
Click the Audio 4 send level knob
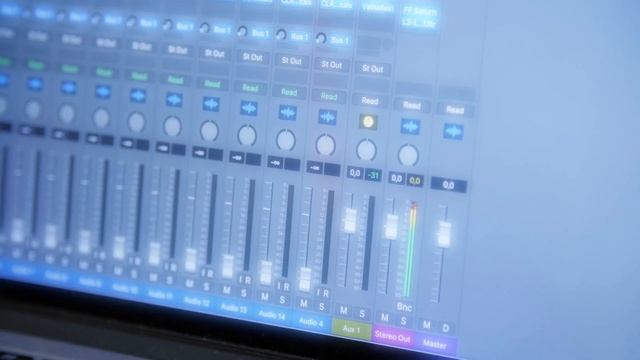coord(321,39)
